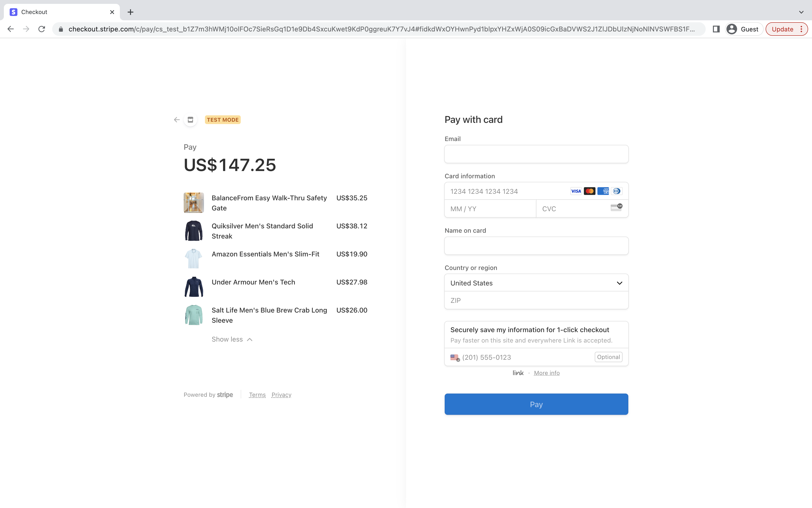Focus the MM / YY expiry field
Screen dimensions: 812x508
click(x=490, y=209)
